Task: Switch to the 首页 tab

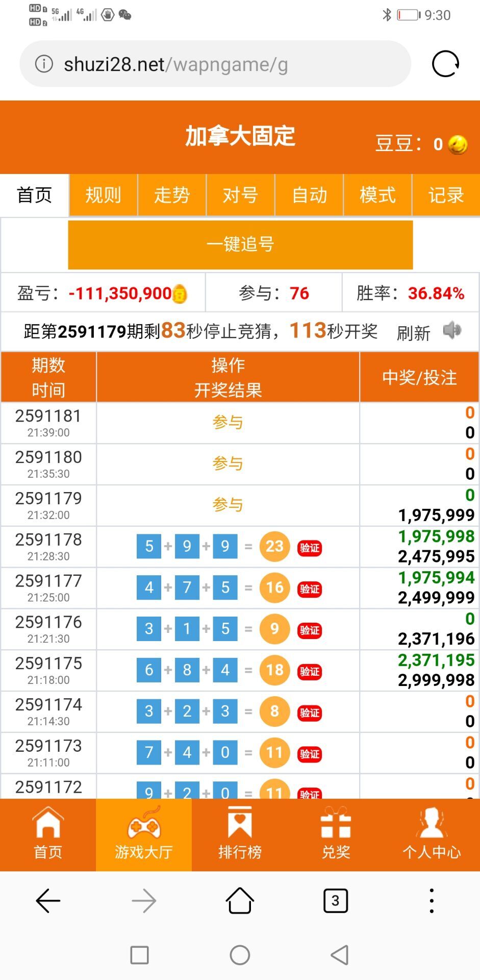Action: point(35,195)
